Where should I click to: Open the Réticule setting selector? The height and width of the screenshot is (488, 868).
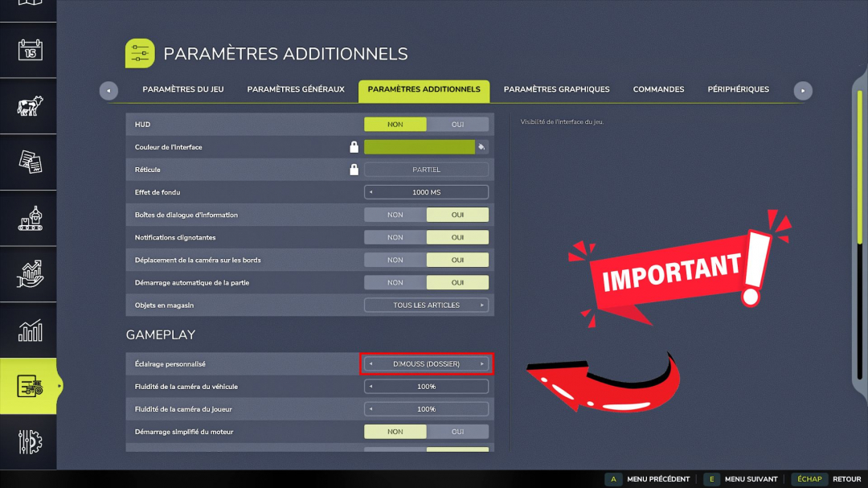426,169
